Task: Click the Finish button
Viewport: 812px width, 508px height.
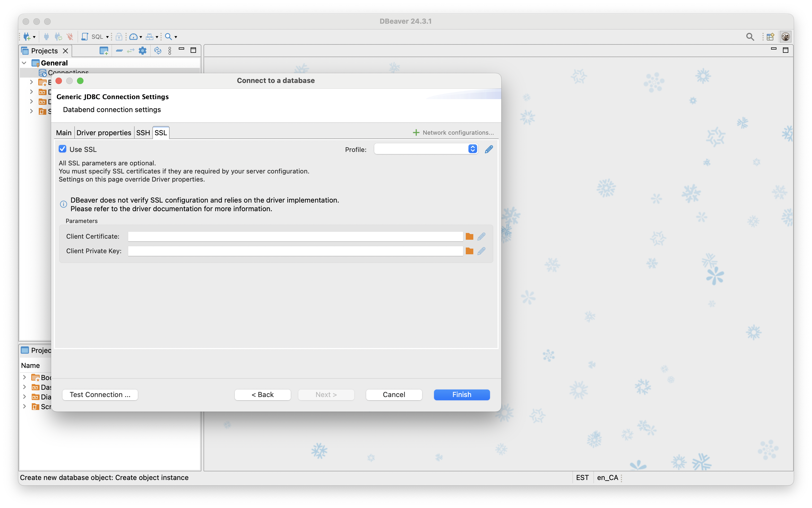Action: [x=462, y=394]
